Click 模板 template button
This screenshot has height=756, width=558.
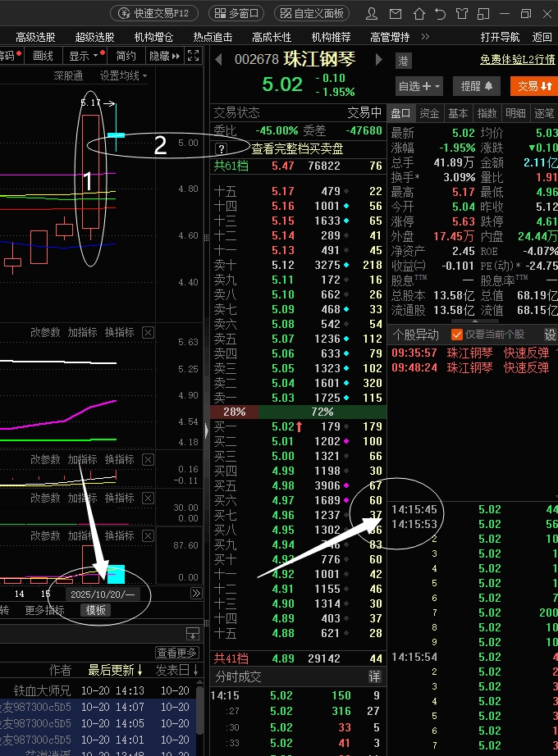pos(95,610)
